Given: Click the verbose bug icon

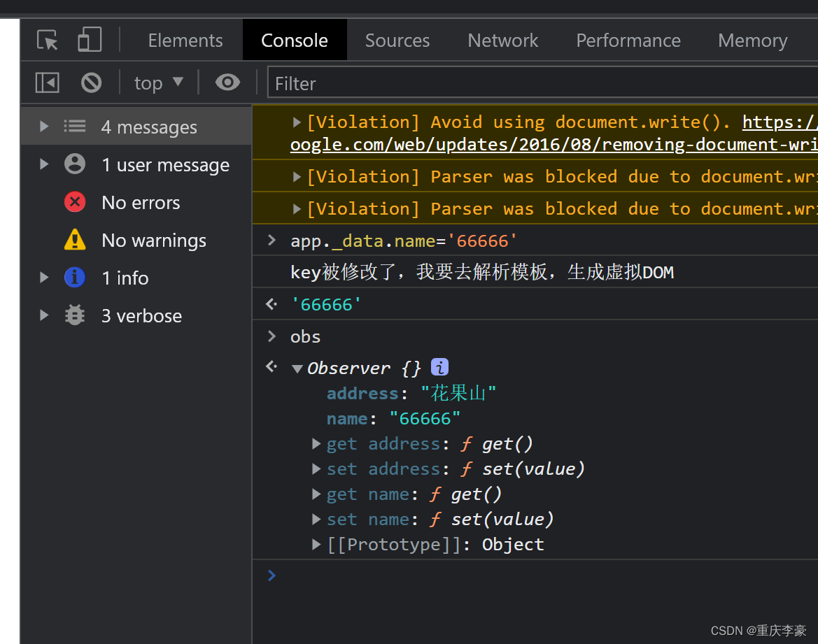Looking at the screenshot, I should point(75,315).
